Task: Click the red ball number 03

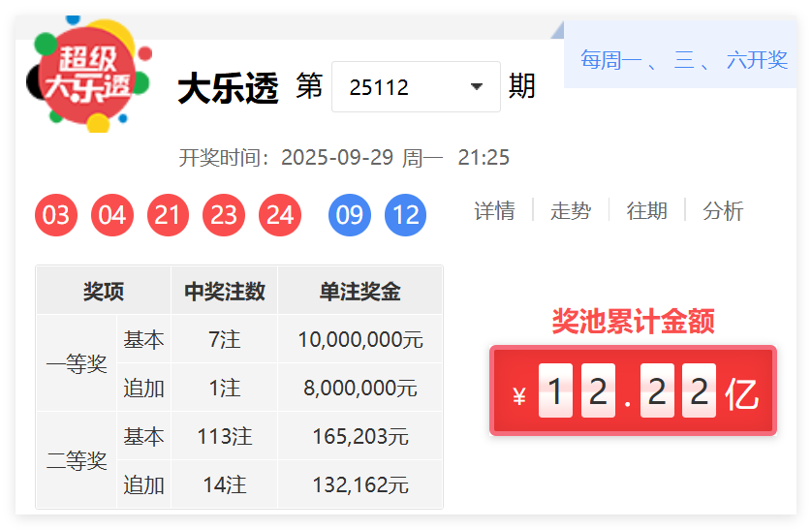Action: pos(56,215)
